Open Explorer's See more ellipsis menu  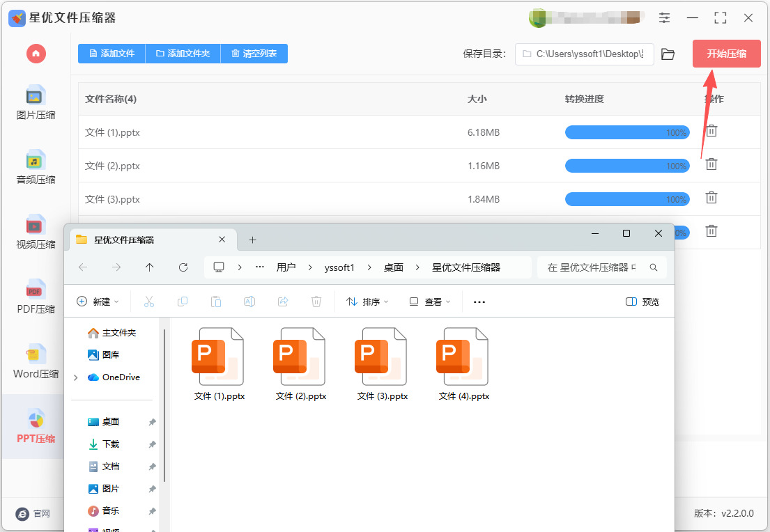coord(479,302)
